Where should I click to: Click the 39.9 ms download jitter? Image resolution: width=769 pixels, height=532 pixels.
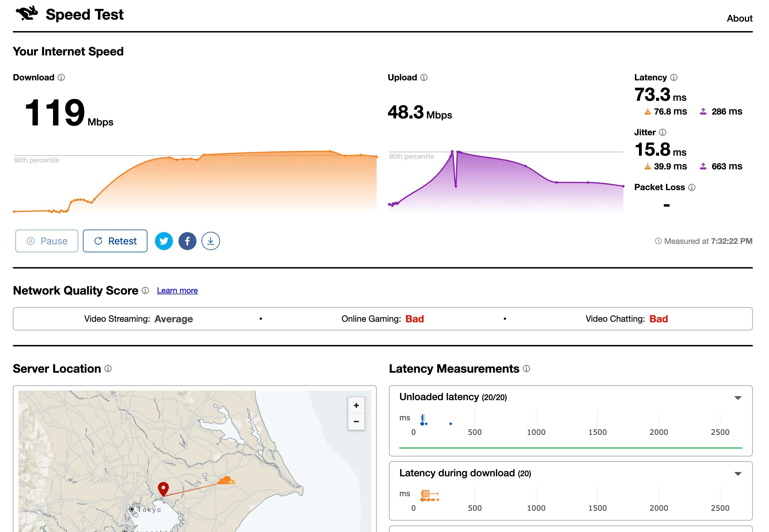666,166
